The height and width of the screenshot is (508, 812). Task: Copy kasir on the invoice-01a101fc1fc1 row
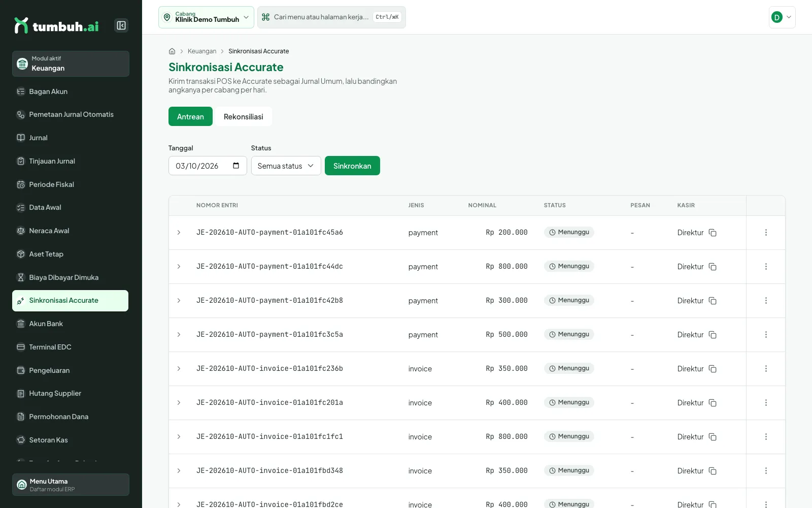tap(713, 437)
